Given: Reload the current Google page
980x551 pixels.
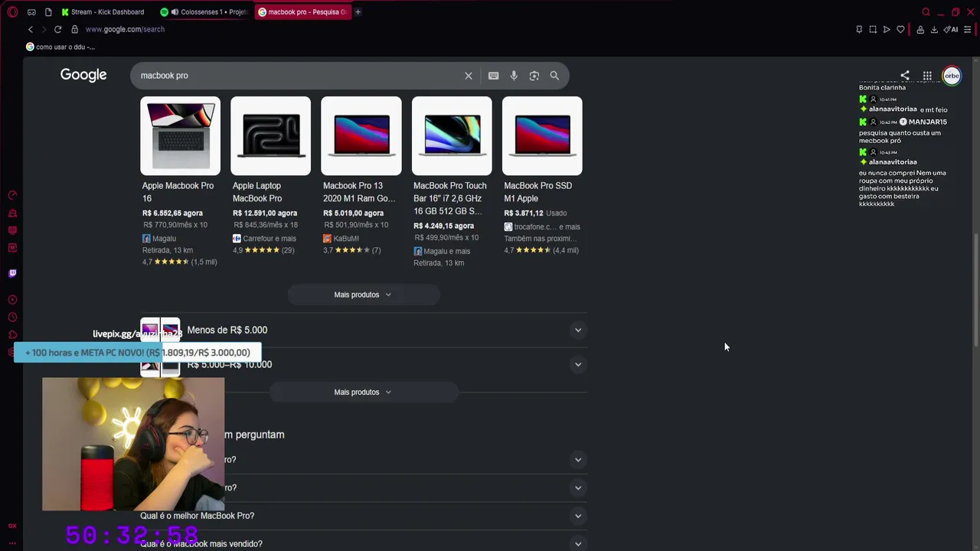Looking at the screenshot, I should (x=57, y=29).
